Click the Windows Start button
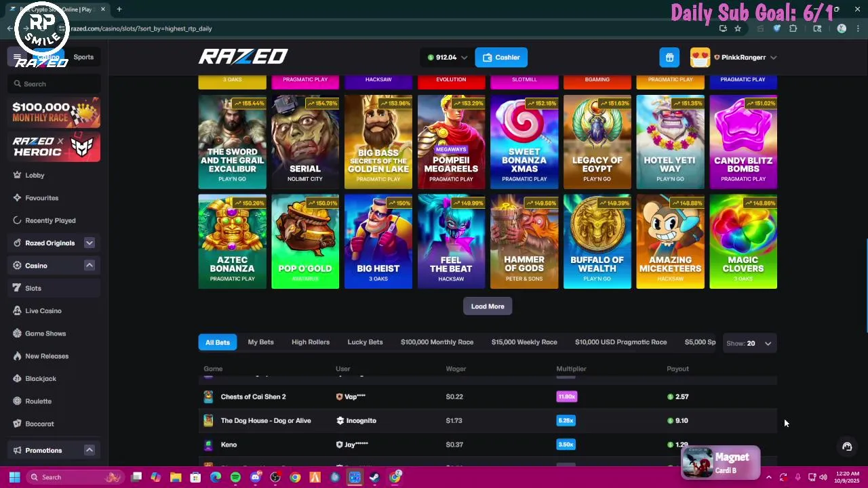 14,477
